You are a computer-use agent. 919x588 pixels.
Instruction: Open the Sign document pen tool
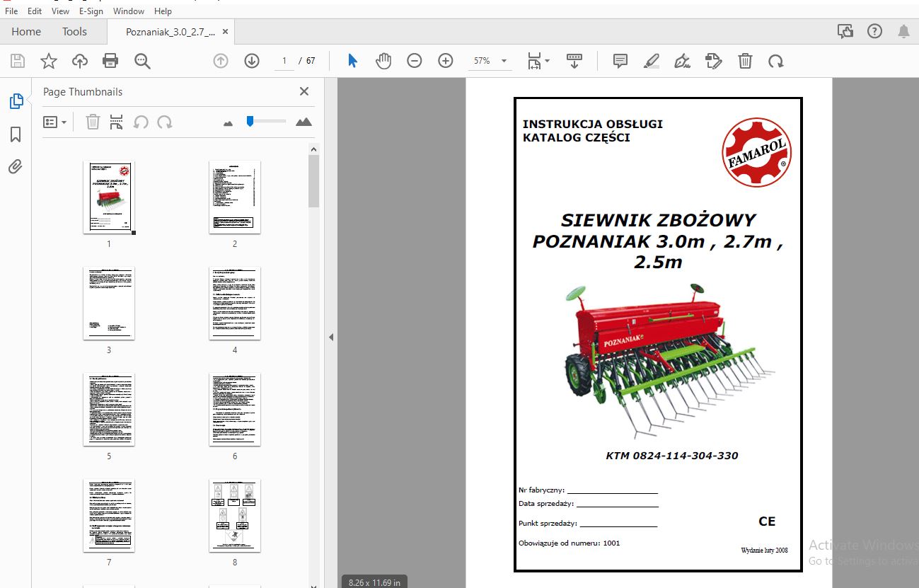683,61
